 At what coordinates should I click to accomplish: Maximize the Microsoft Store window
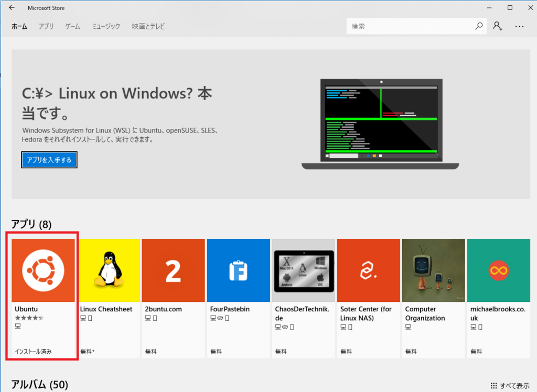pyautogui.click(x=510, y=7)
